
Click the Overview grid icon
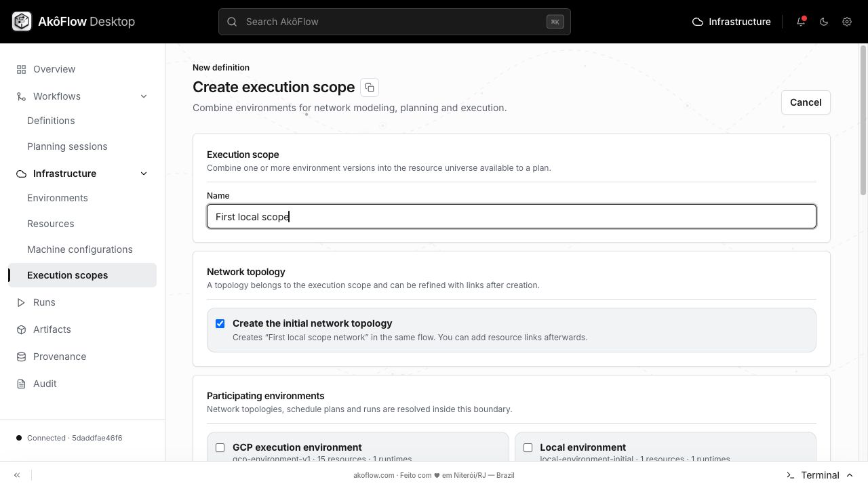tap(21, 69)
